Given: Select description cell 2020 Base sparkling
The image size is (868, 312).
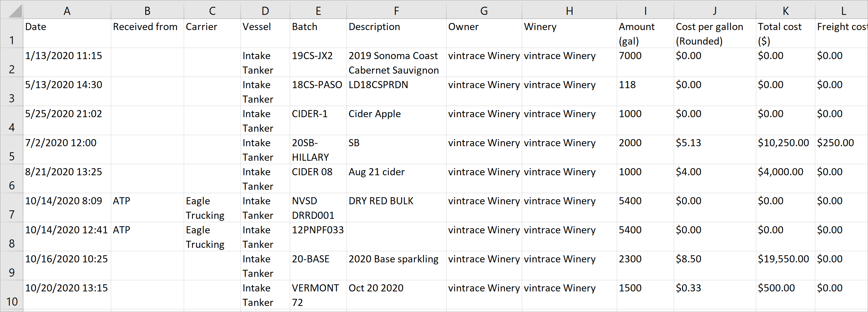Looking at the screenshot, I should point(396,266).
